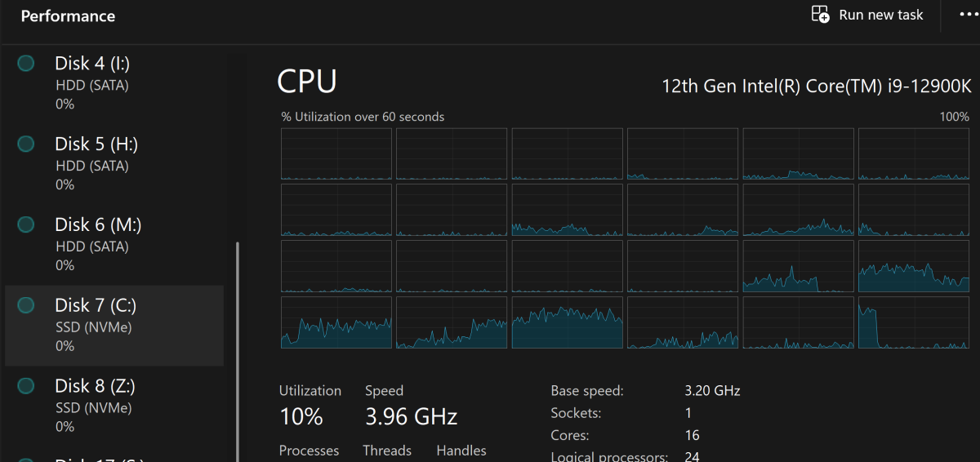Click the Disk 8 (Z:) circle icon
Screen dimensions: 980x462
26,386
